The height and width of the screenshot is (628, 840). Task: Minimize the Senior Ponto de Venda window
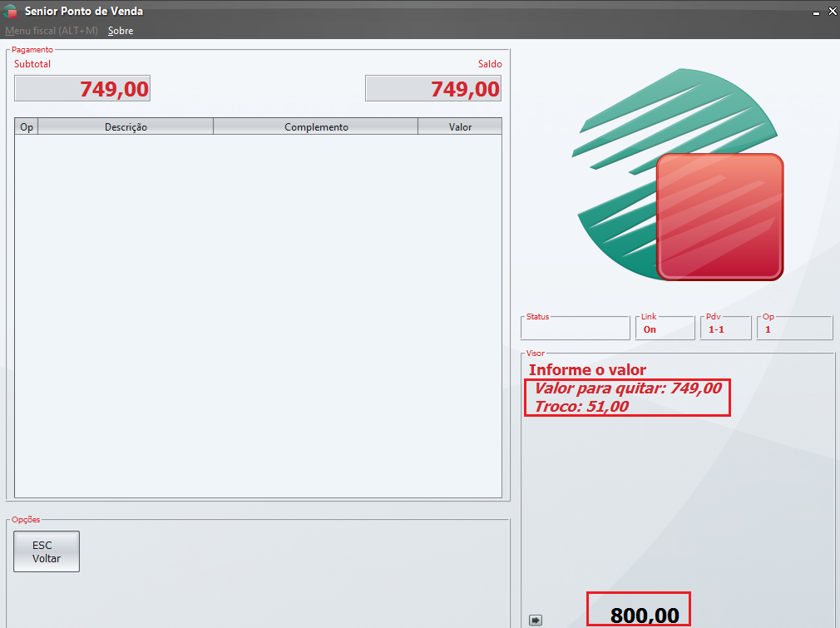[816, 12]
